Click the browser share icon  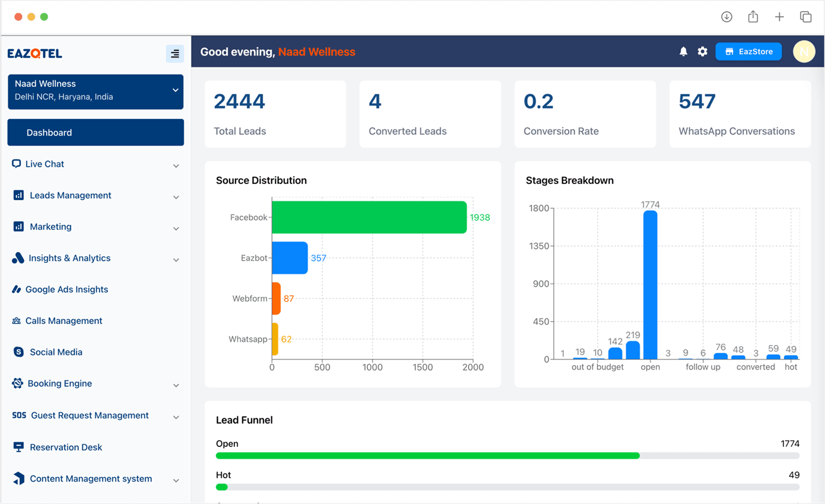(753, 17)
